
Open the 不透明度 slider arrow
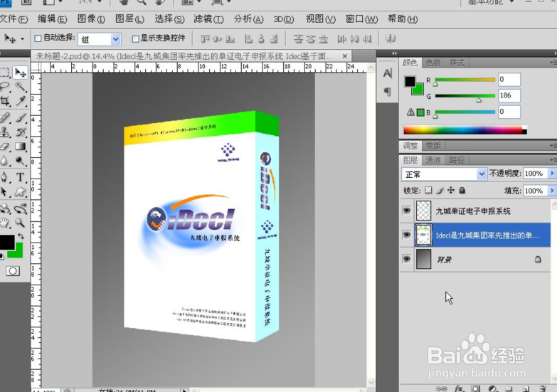(552, 174)
